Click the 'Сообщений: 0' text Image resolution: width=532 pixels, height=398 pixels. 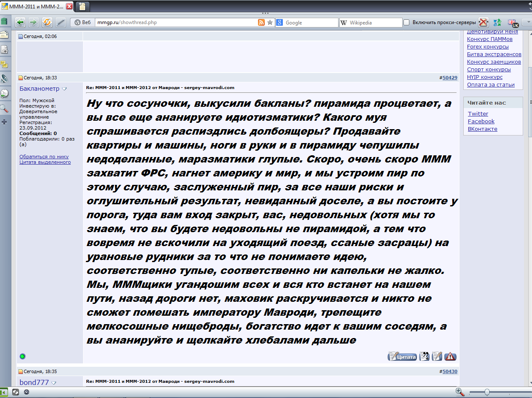38,133
